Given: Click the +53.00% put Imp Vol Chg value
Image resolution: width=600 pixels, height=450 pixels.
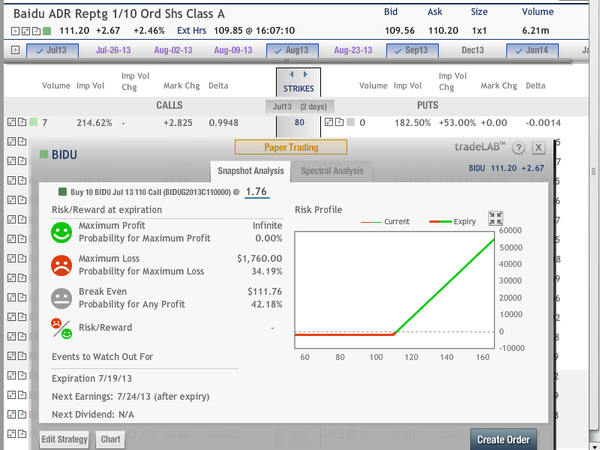Looking at the screenshot, I should click(457, 123).
